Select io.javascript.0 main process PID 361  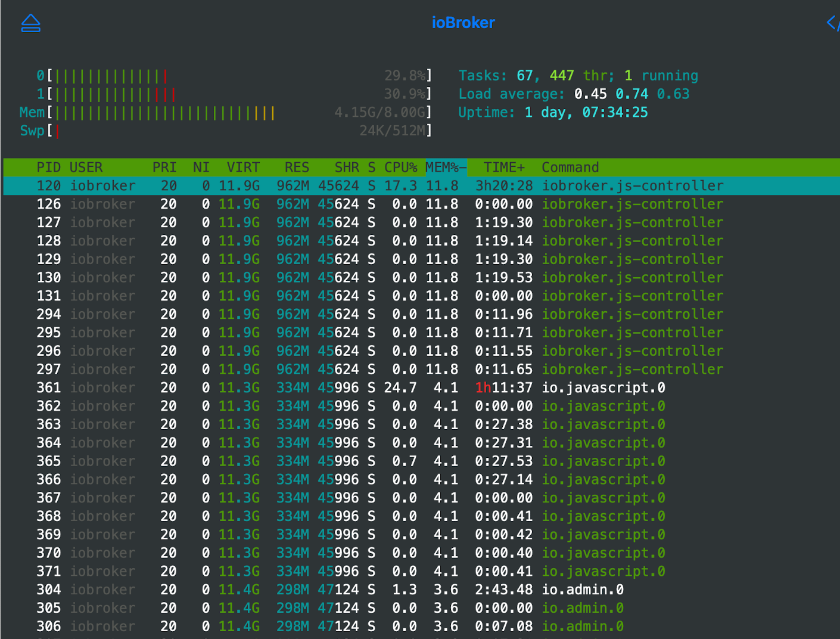(x=421, y=388)
